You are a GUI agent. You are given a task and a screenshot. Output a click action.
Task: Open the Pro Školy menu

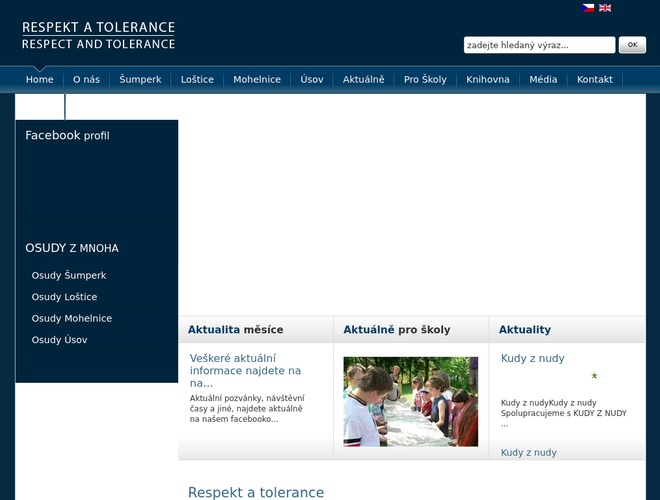point(425,79)
